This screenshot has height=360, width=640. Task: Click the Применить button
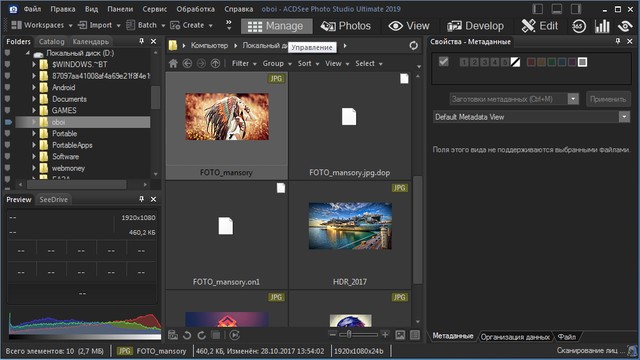pos(608,99)
